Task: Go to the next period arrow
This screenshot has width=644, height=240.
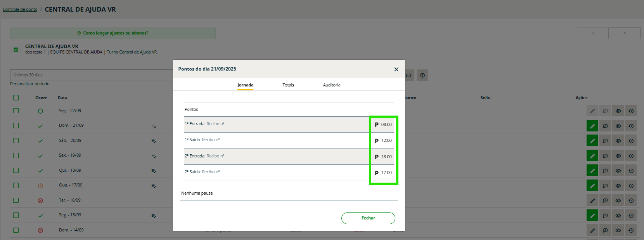Action: pyautogui.click(x=625, y=33)
